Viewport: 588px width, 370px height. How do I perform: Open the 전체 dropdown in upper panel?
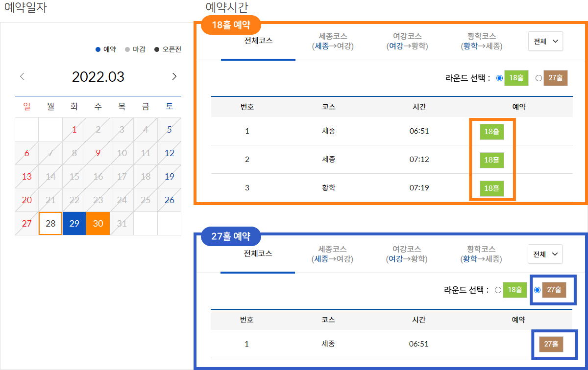(x=545, y=42)
